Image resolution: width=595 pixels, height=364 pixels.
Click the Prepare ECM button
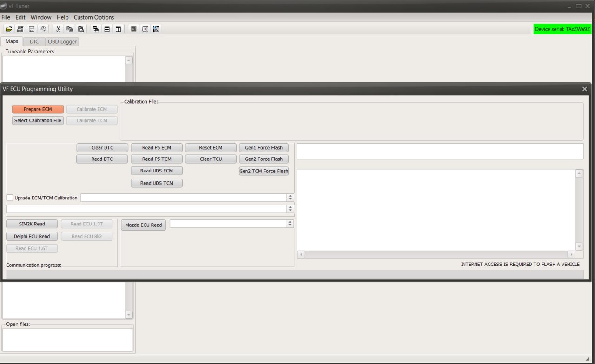38,109
